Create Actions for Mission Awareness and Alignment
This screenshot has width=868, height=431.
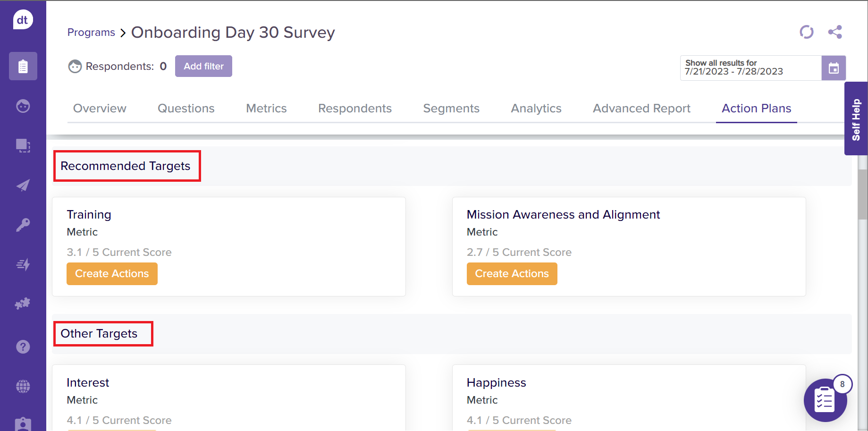[512, 274]
